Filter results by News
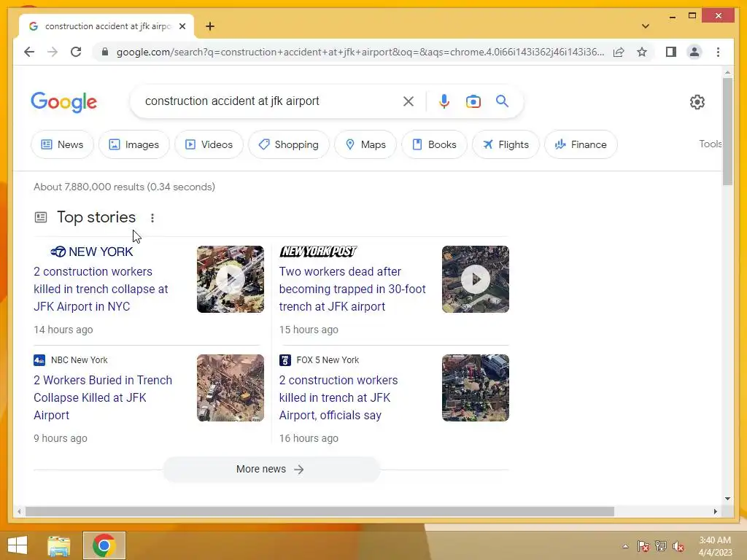Screen dimensions: 747x560 (63, 144)
